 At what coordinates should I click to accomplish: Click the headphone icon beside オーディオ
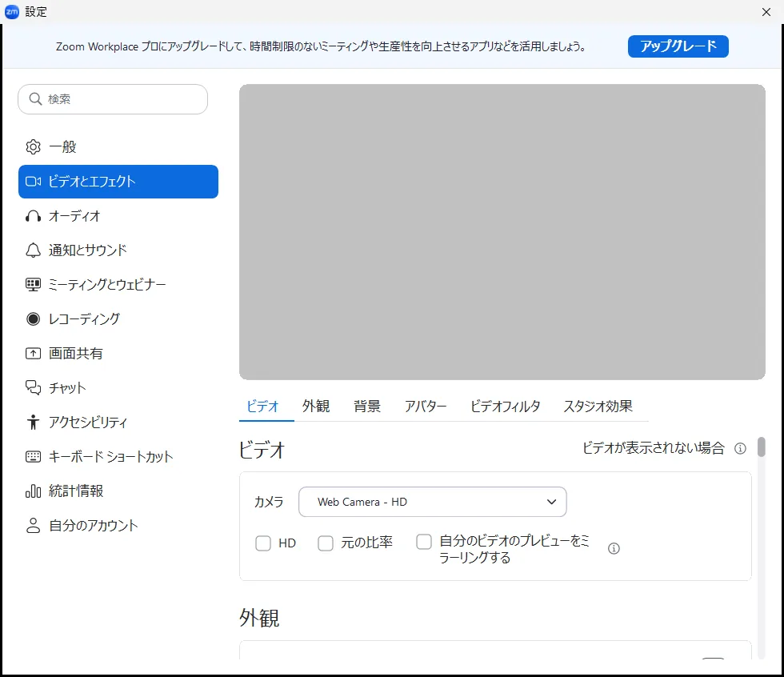pyautogui.click(x=33, y=216)
